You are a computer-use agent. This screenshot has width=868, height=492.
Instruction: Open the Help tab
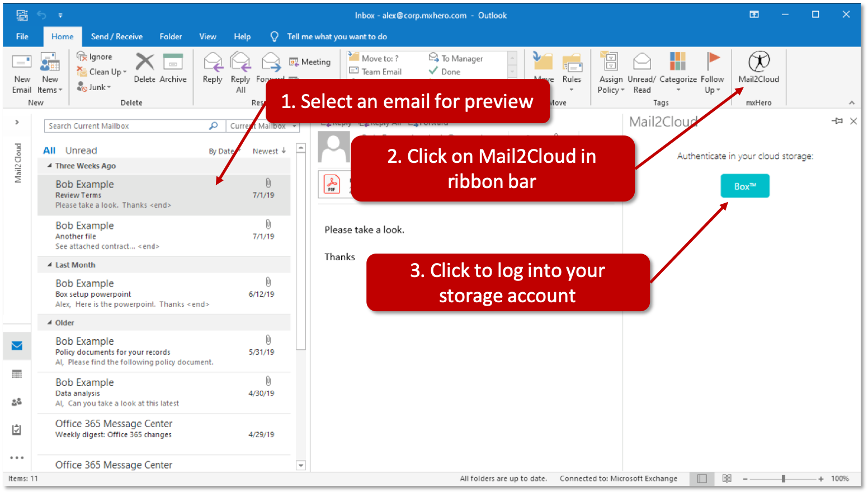coord(242,36)
